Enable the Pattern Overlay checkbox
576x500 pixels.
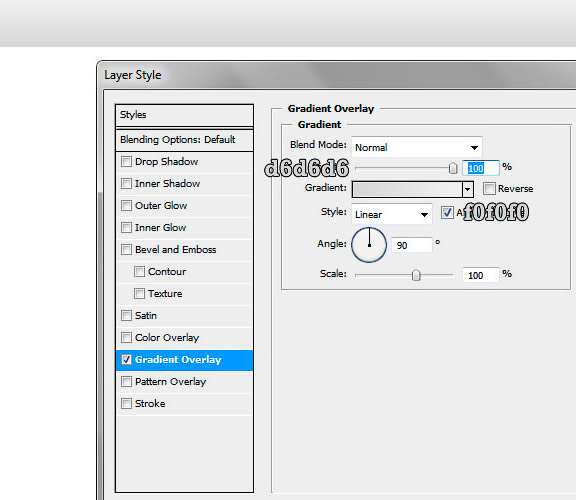click(x=126, y=382)
